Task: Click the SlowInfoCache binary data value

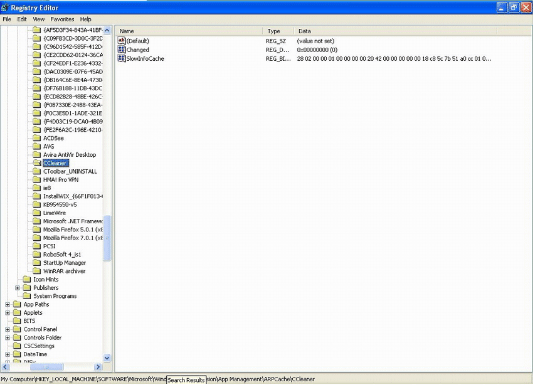Action: tap(394, 58)
